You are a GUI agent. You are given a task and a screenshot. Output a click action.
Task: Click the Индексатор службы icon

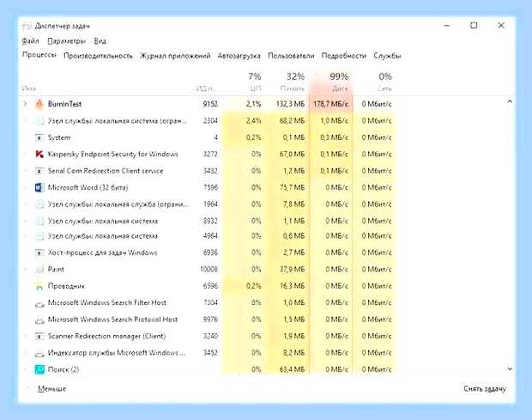39,353
